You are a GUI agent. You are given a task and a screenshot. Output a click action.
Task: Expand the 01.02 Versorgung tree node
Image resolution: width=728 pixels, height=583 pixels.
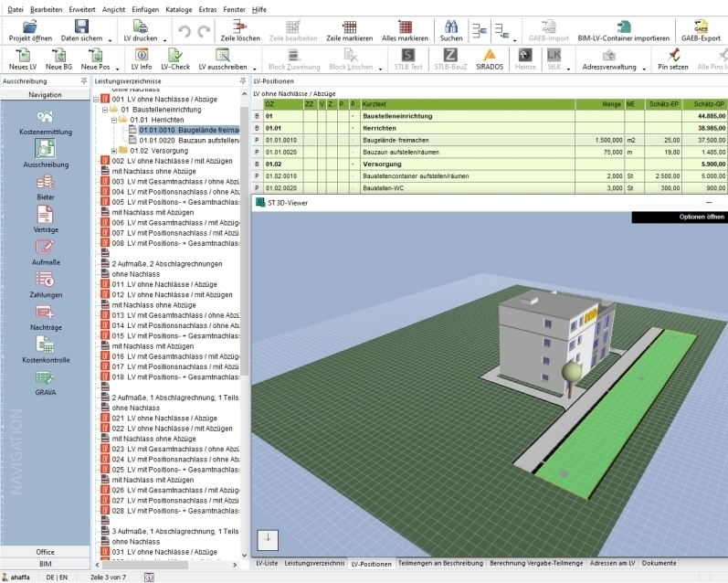tap(114, 151)
